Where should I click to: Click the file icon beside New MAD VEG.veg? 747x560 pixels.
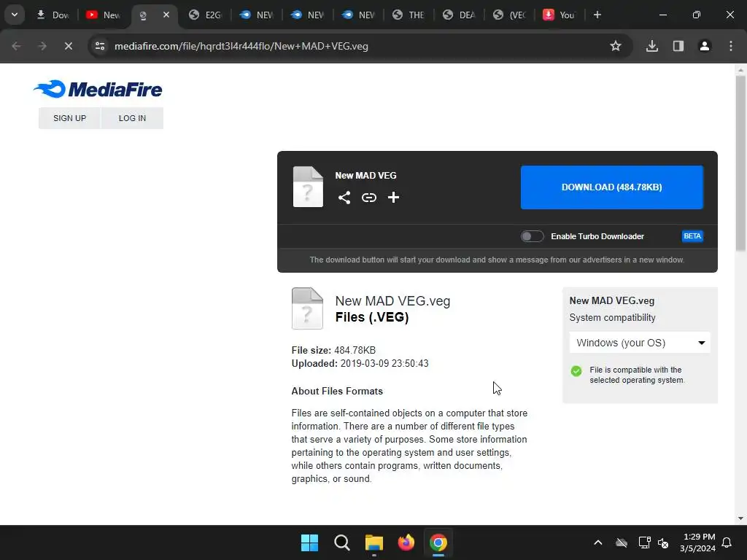307,308
